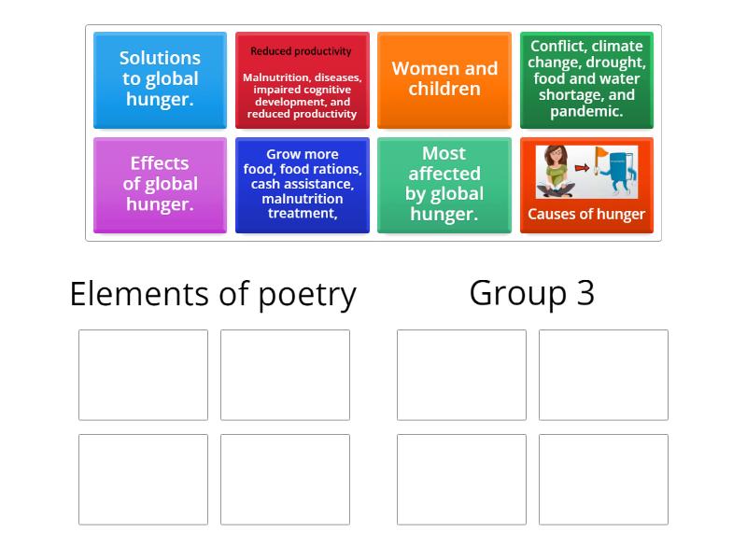Pick the 'Most affected by global hunger' card

(x=444, y=185)
